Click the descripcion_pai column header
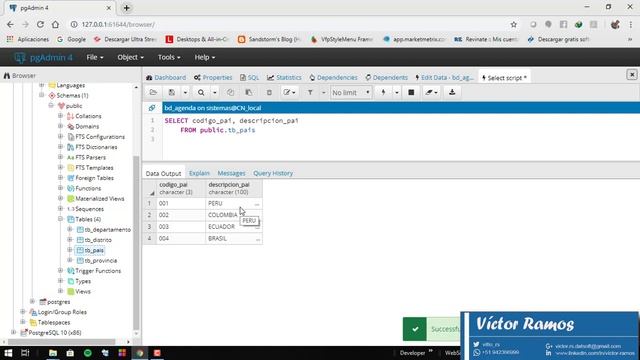Screen dimensions: 640x360 point(234,189)
